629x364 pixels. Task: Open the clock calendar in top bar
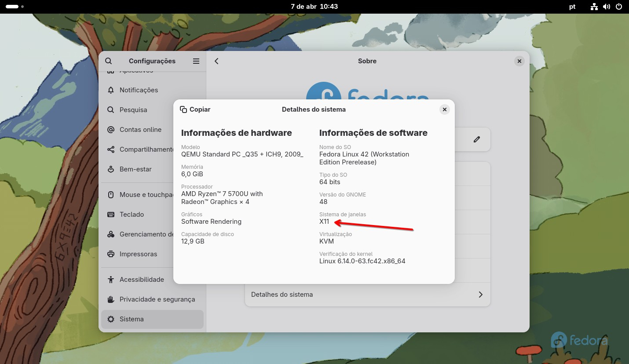click(x=314, y=7)
